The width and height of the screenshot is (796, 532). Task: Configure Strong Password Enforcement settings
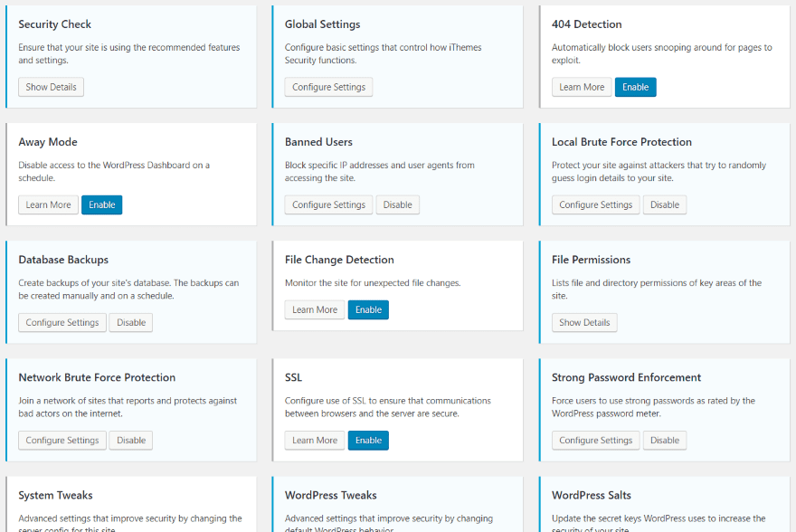point(595,440)
